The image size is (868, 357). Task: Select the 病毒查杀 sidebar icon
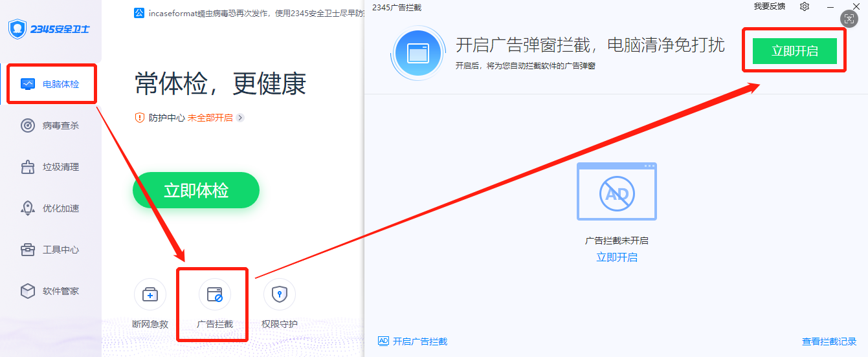pos(28,125)
